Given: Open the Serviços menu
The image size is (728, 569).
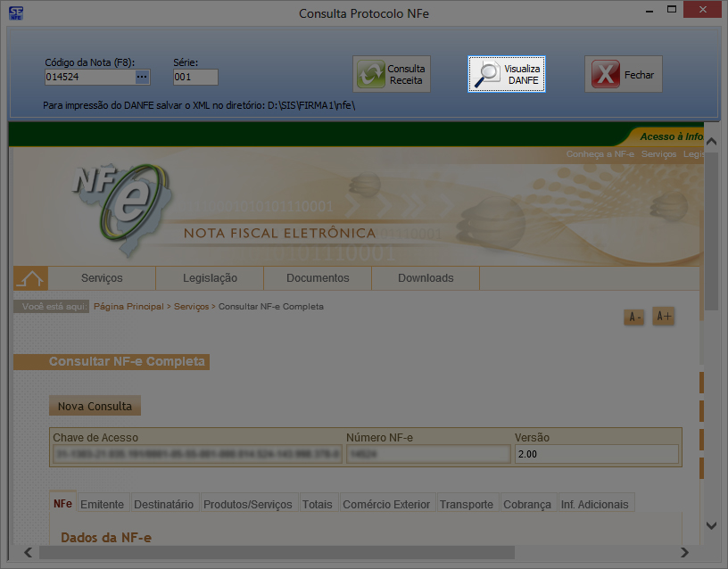Looking at the screenshot, I should [102, 278].
